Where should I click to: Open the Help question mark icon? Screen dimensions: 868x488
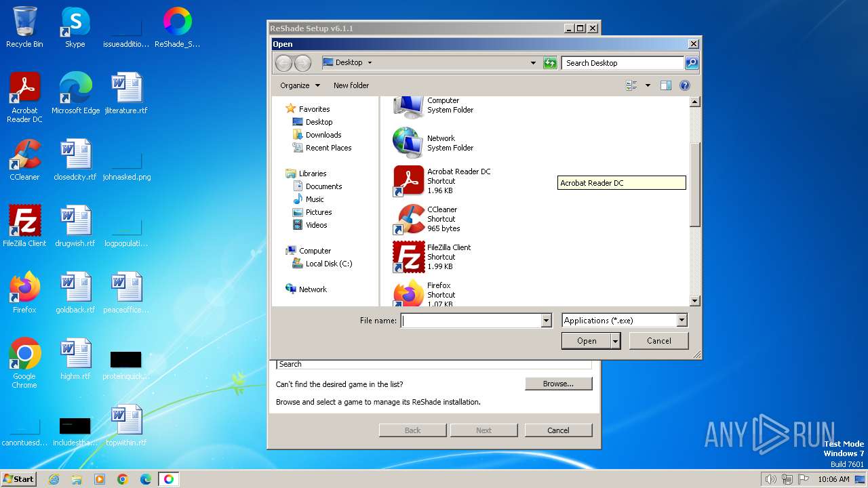pyautogui.click(x=685, y=85)
